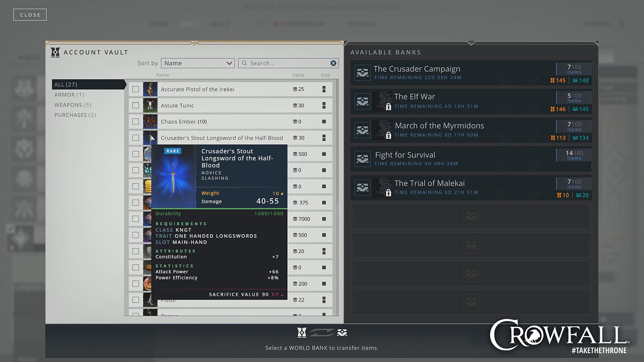Click The Trial of Malekai bank icon
Viewport: 644px width, 362px height.
point(363,187)
